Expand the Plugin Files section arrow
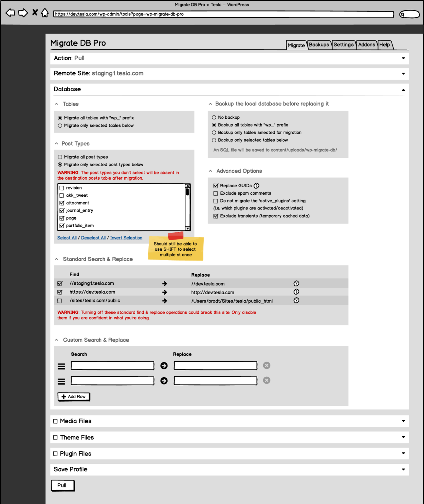This screenshot has width=424, height=504. pyautogui.click(x=403, y=453)
